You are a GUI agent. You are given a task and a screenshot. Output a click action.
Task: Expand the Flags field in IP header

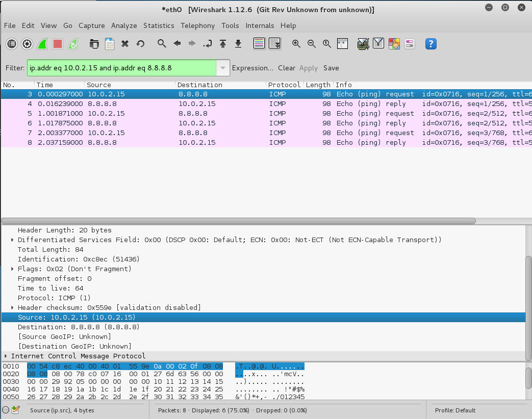pos(11,269)
